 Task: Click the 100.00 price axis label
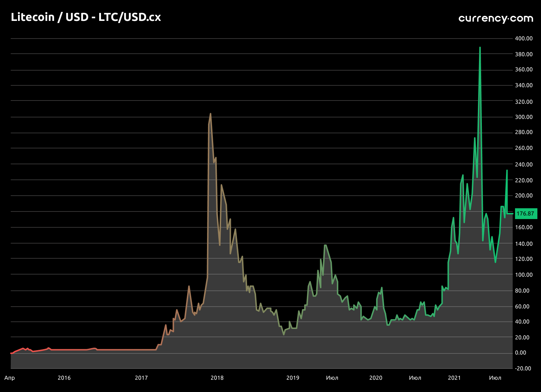(524, 275)
